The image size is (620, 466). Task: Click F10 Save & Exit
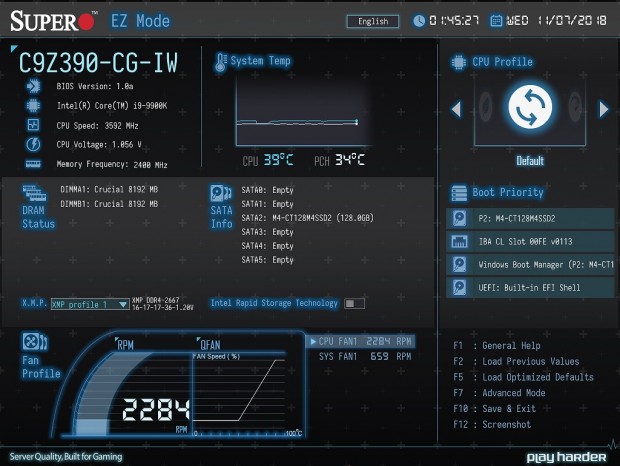pos(494,409)
